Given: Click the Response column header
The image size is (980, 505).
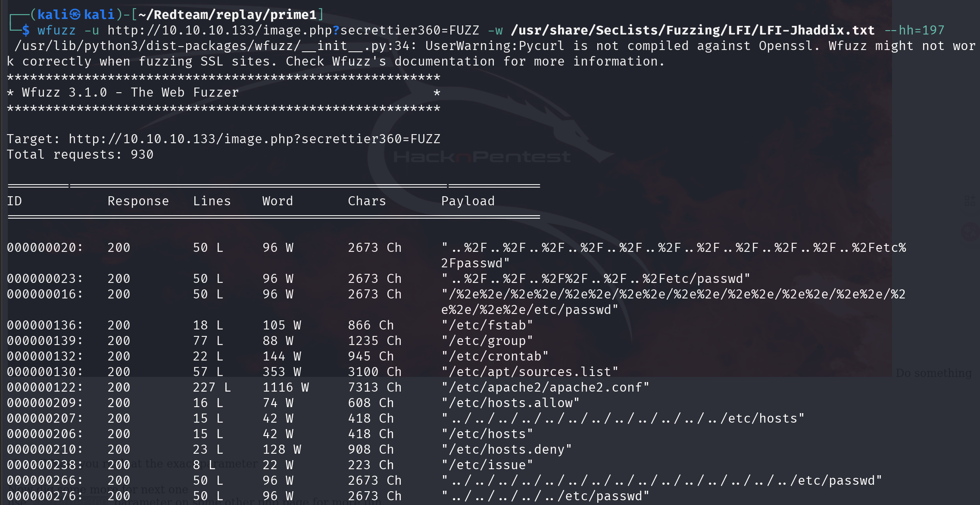Looking at the screenshot, I should [x=138, y=201].
